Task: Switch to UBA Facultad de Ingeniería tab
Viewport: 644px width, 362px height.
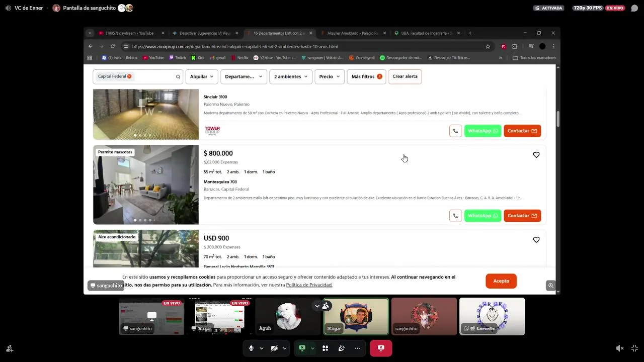Action: coord(427,33)
